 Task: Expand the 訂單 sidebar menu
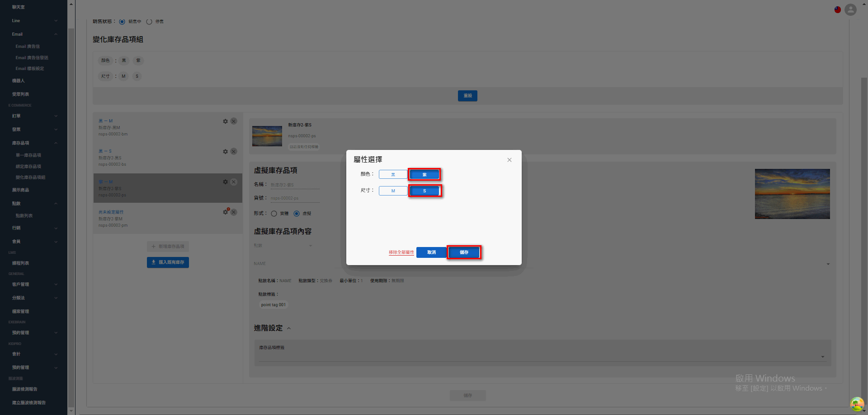point(34,116)
